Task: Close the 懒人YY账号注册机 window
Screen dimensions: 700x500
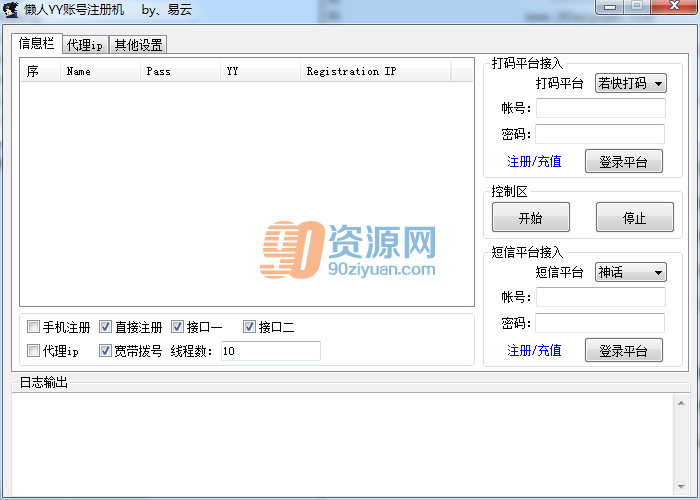Action: [x=675, y=7]
